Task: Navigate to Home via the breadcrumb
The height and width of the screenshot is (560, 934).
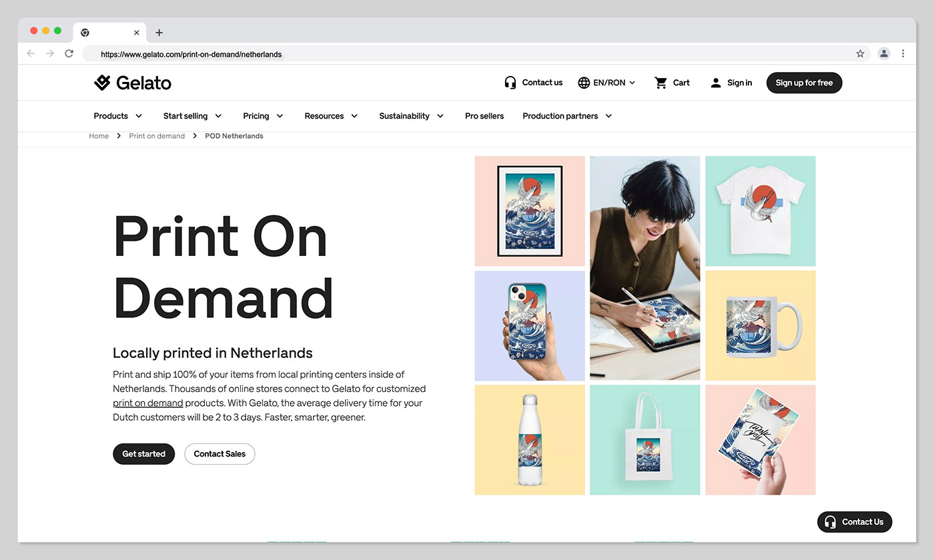Action: [x=99, y=135]
